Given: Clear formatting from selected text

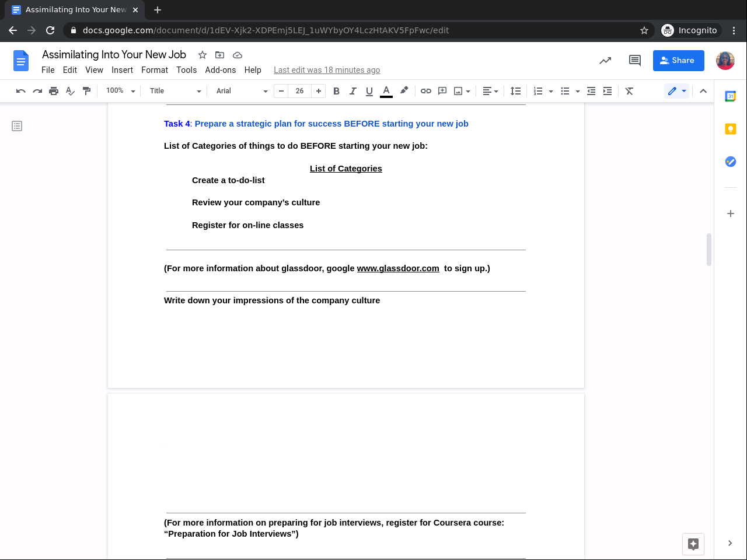Looking at the screenshot, I should coord(629,91).
